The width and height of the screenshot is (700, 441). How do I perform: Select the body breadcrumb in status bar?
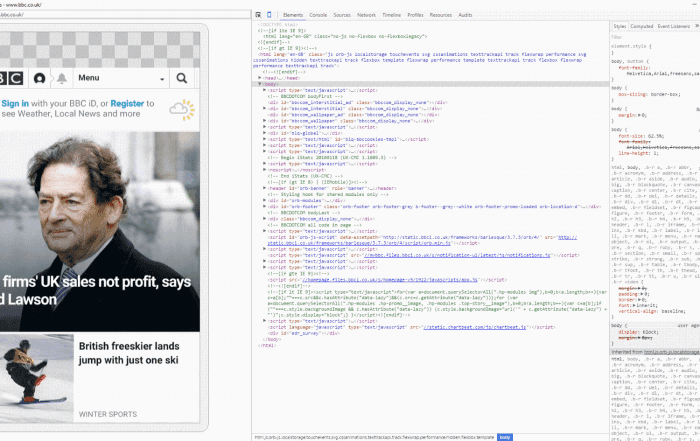(x=505, y=437)
